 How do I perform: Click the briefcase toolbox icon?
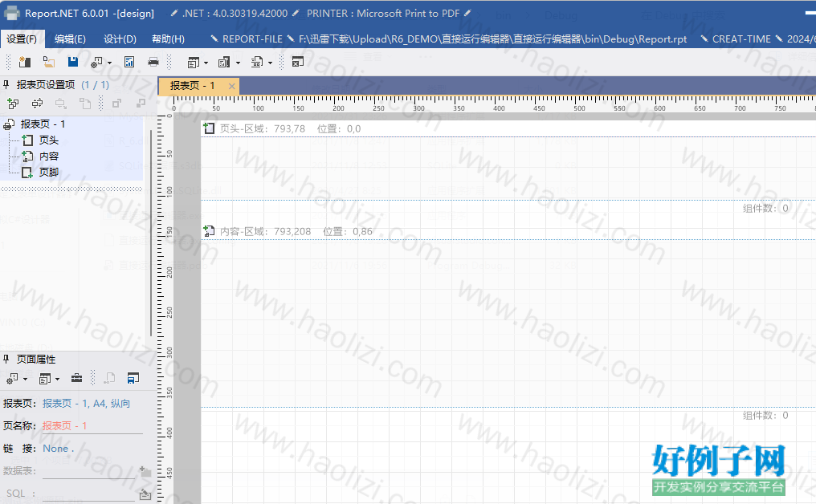coord(76,378)
